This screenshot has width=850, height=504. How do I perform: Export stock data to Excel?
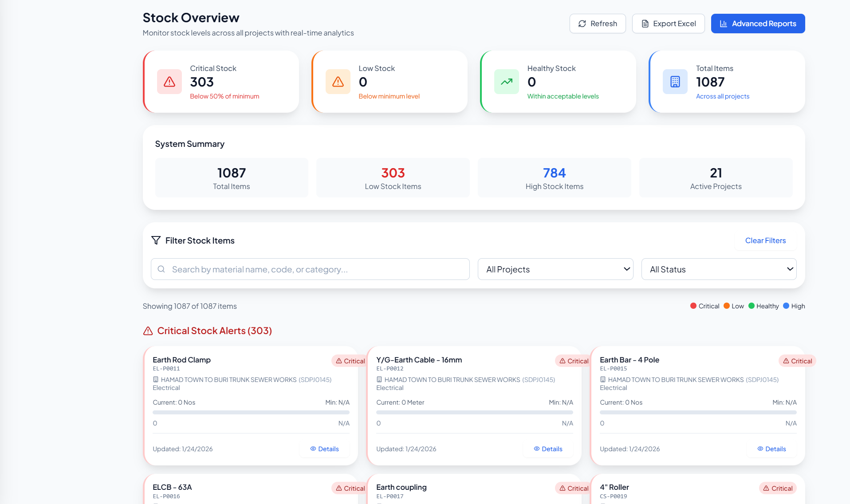668,24
